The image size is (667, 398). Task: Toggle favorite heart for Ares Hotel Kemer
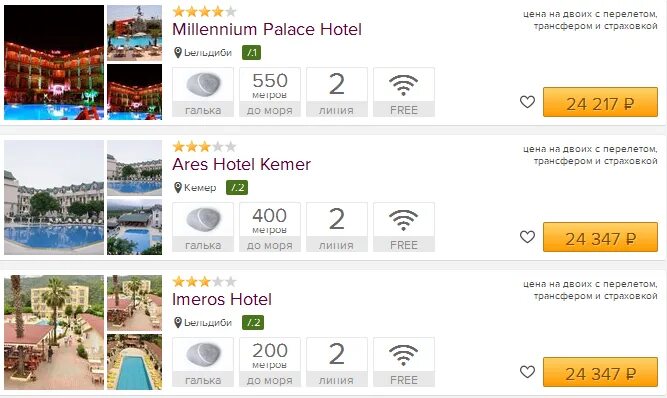click(527, 237)
